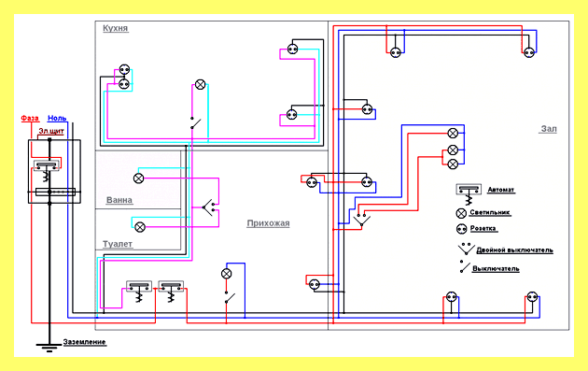The height and width of the screenshot is (371, 588).
Task: Click the single Выключатель symbol in the legend
Action: tap(464, 266)
